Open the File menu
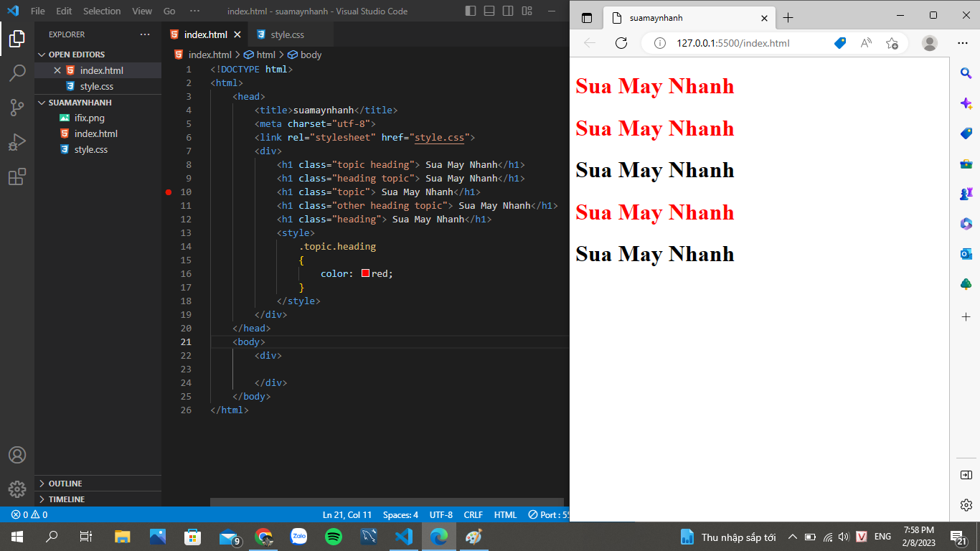 point(38,11)
